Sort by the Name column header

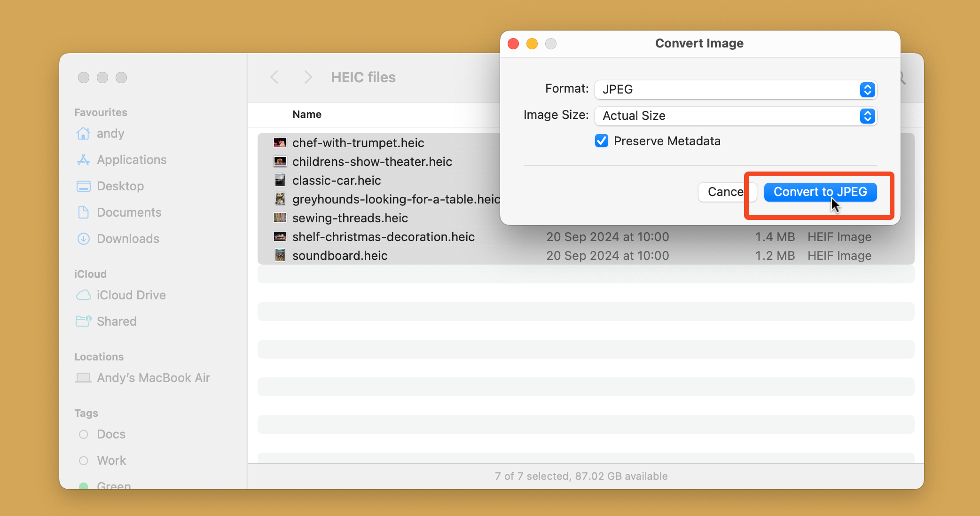(307, 115)
